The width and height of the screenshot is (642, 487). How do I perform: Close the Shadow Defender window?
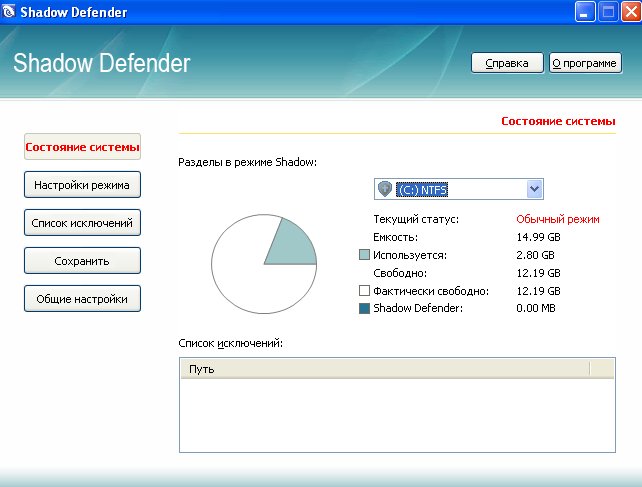pos(631,11)
